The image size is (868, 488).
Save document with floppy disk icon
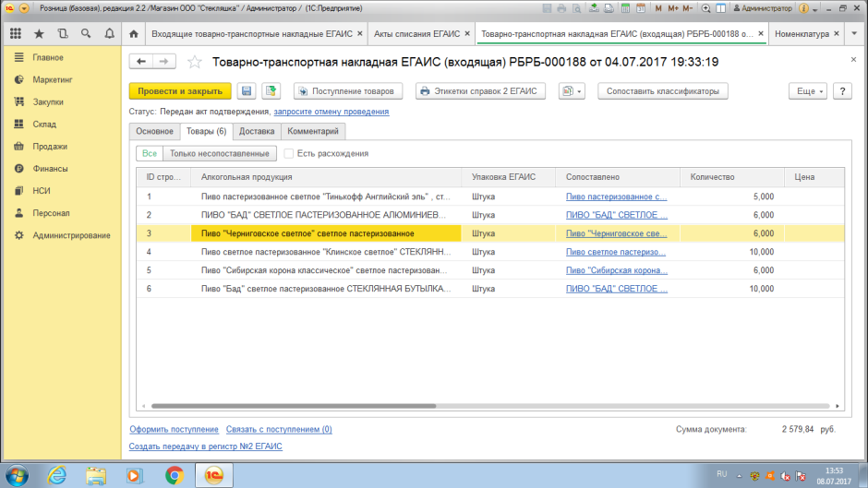pos(247,91)
